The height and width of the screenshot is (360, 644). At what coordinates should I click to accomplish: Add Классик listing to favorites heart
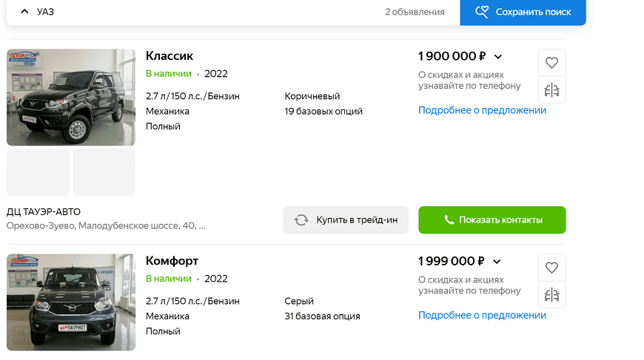[x=551, y=63]
